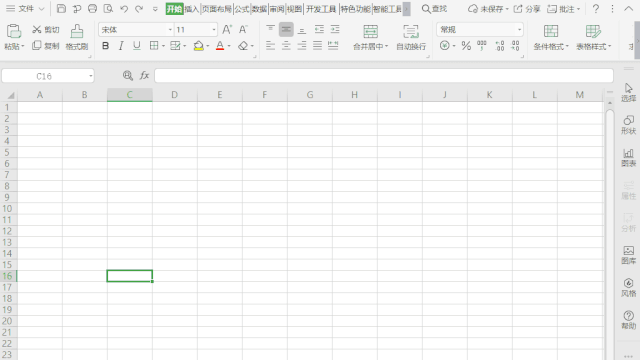This screenshot has width=640, height=360.
Task: Expand Merge and Center dropdown arrow
Action: click(x=386, y=47)
